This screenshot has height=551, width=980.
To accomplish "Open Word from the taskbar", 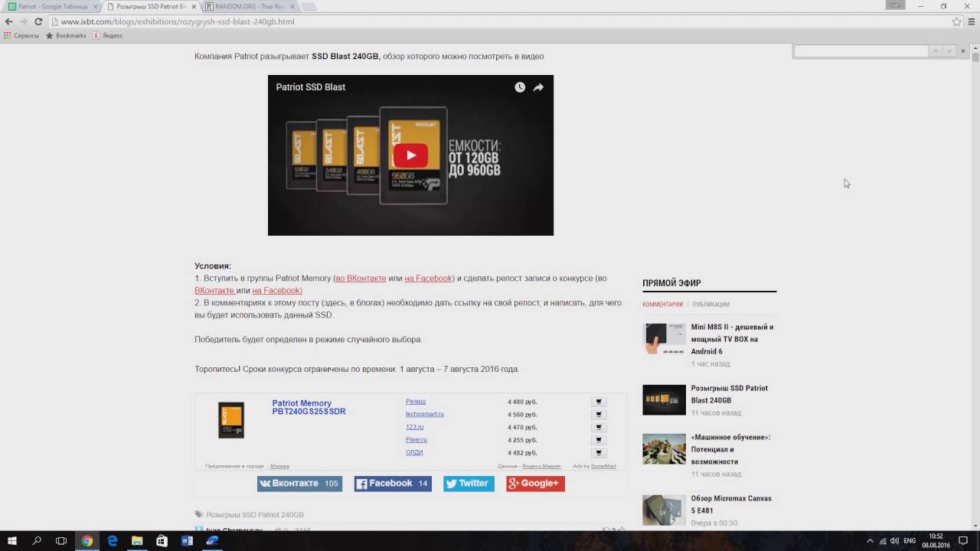I will (x=188, y=540).
